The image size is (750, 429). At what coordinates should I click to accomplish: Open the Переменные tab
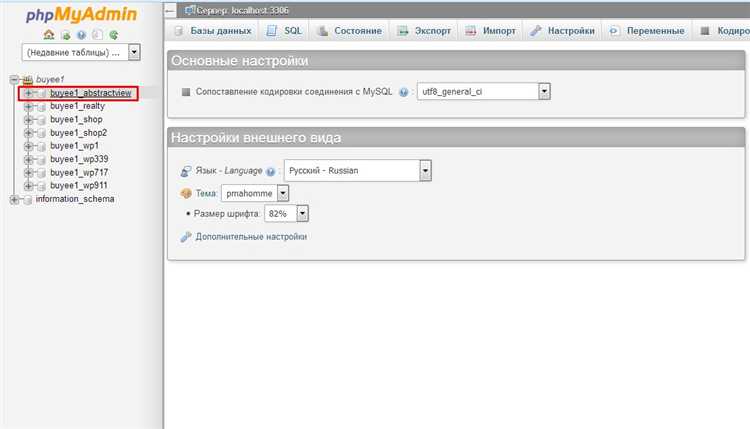coord(647,31)
